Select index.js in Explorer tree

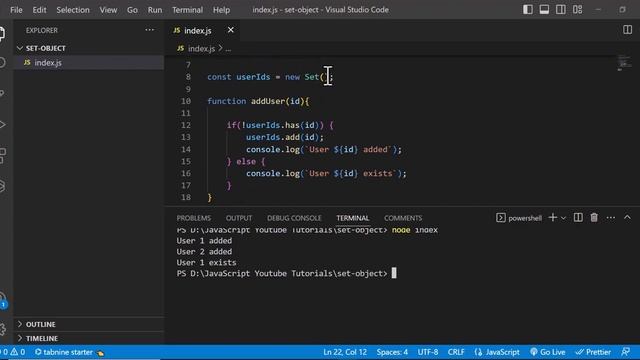[x=89, y=62]
